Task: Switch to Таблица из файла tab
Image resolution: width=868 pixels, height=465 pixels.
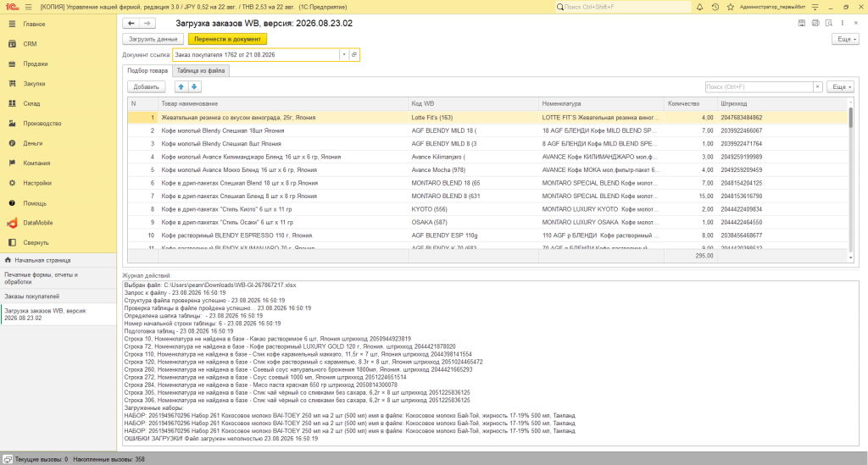Action: point(201,71)
